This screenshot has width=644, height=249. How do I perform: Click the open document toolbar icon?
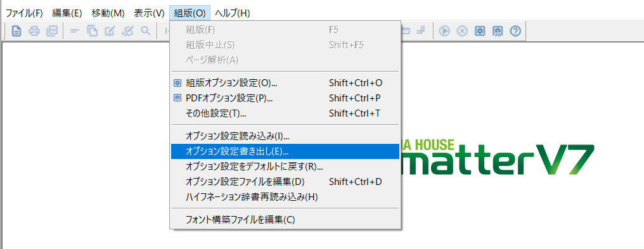pyautogui.click(x=16, y=31)
